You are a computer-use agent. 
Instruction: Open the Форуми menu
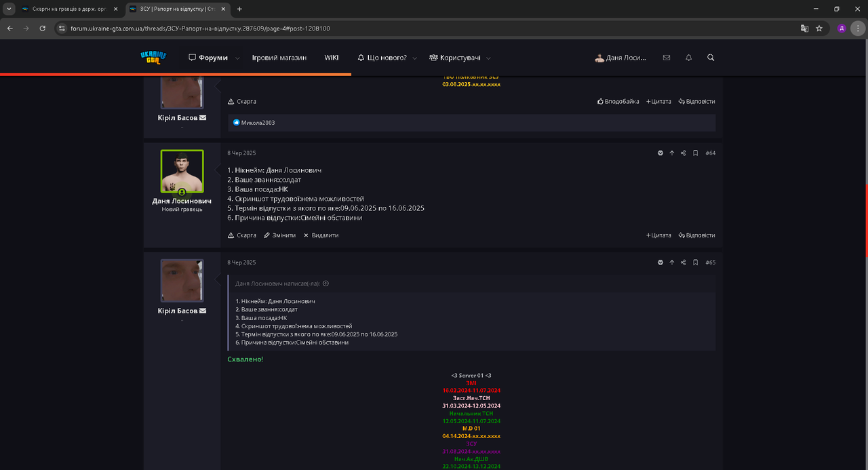[208, 58]
